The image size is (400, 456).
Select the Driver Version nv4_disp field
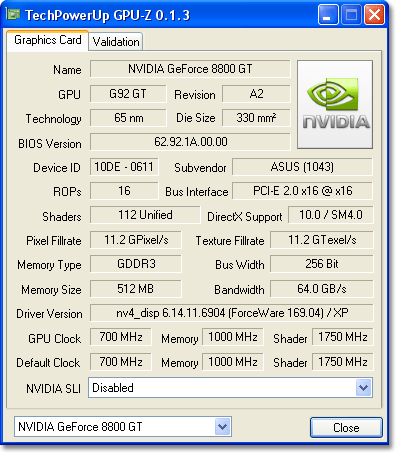tap(232, 313)
